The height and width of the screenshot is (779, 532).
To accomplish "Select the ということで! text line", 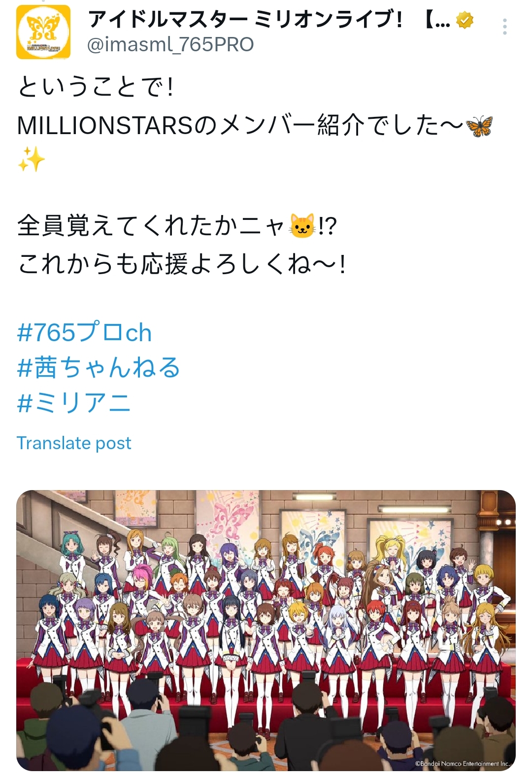I will (96, 88).
